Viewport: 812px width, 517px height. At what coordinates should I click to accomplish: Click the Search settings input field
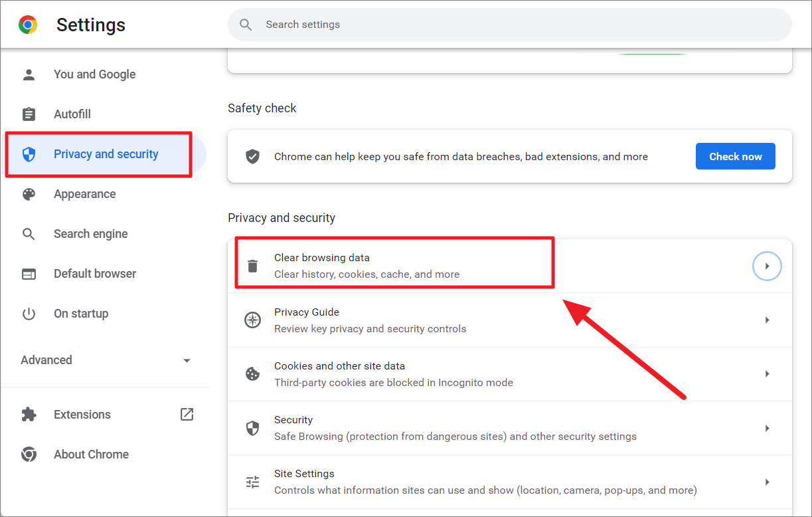[509, 25]
